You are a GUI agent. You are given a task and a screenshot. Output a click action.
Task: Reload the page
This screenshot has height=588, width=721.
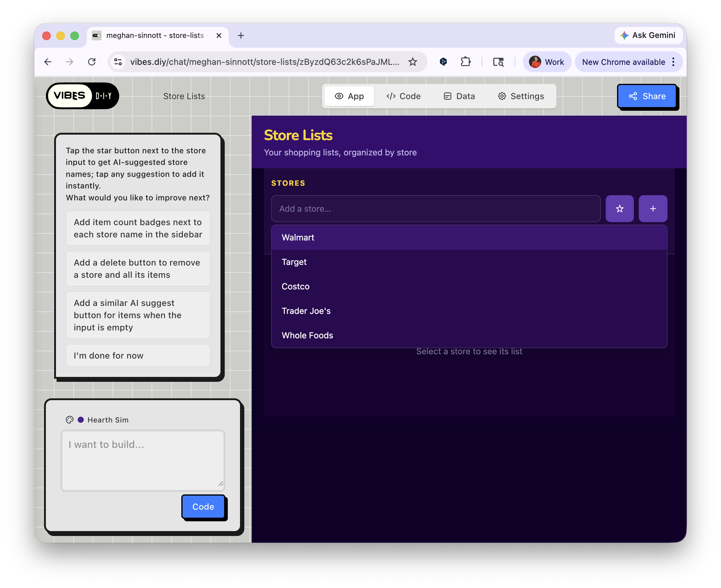click(92, 62)
